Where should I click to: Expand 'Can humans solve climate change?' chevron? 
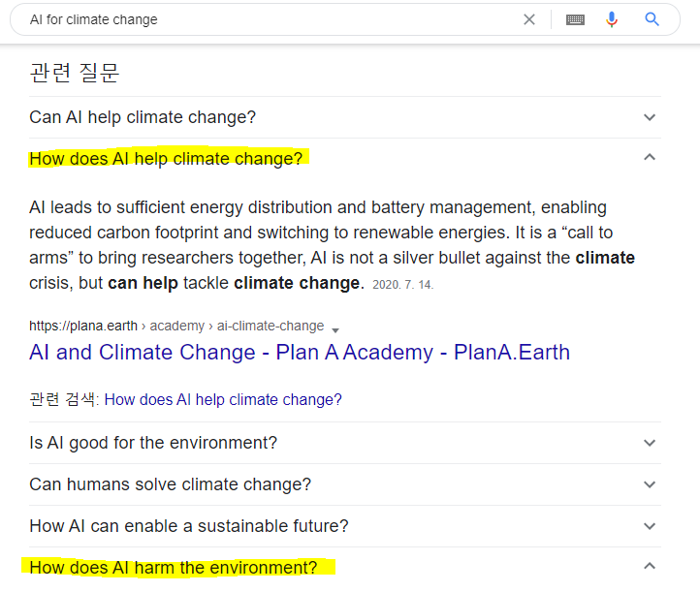(x=650, y=484)
